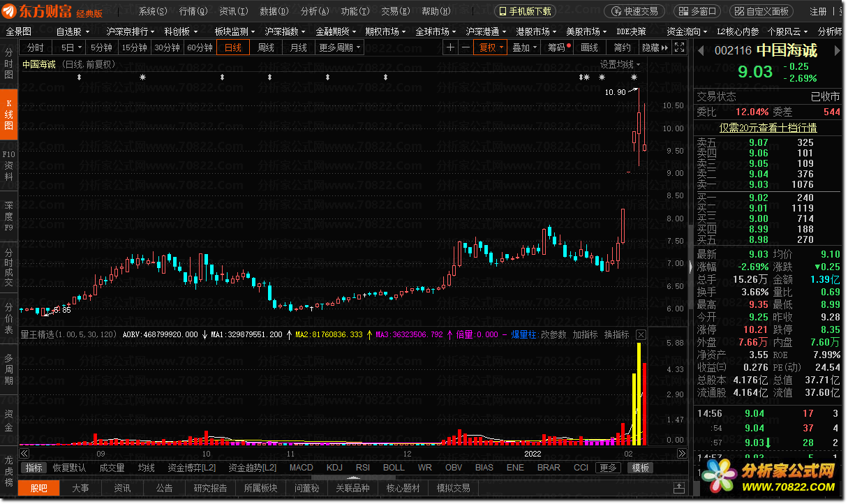Screen dimensions: 848x504
Task: Open 行情(Q) menu
Action: coord(193,11)
